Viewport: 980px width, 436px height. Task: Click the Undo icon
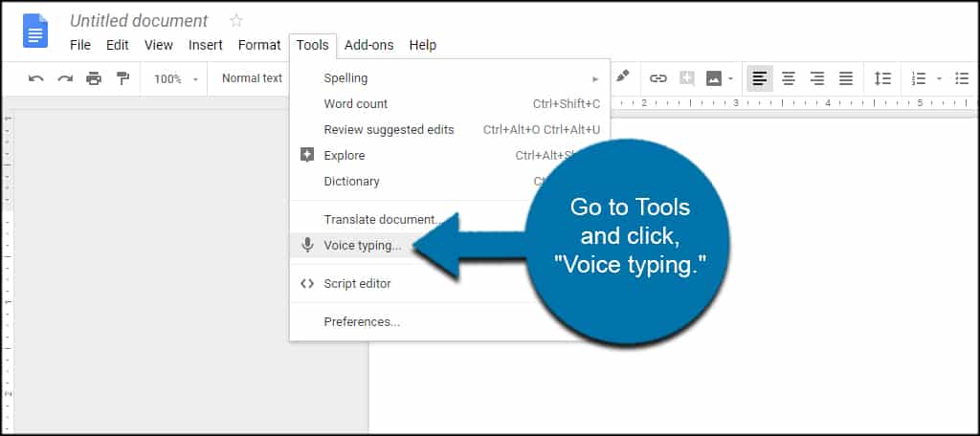(36, 78)
